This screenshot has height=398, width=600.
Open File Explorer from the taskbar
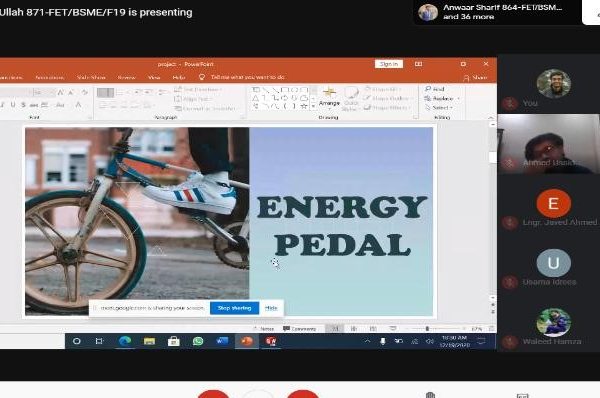pyautogui.click(x=149, y=341)
